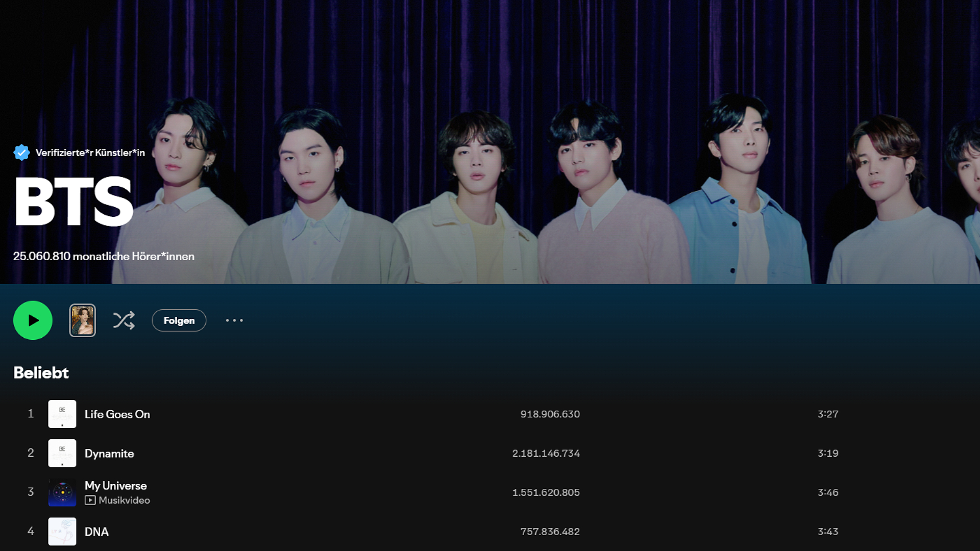Click the DNA album artwork

tap(62, 532)
